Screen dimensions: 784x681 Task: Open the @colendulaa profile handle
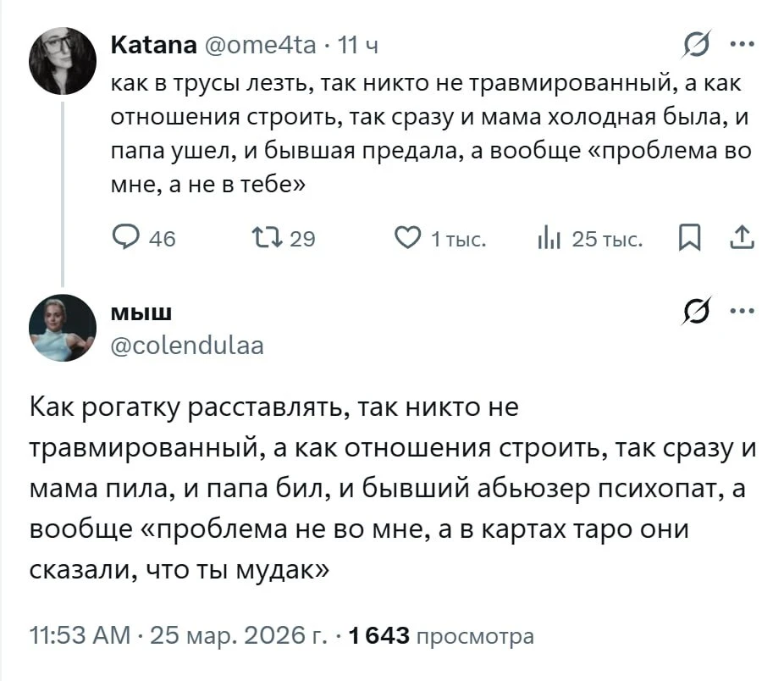point(187,346)
